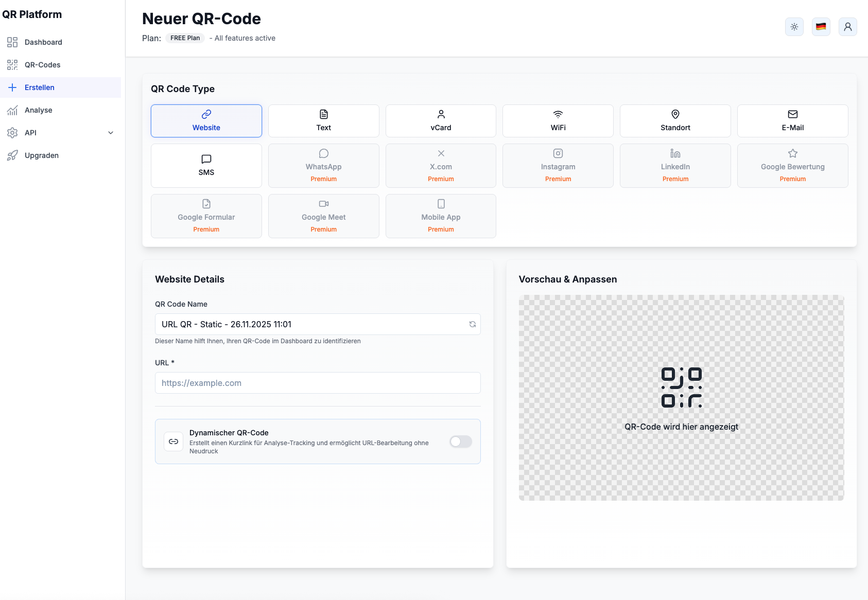Click the Website Details heading
868x600 pixels.
coord(190,279)
